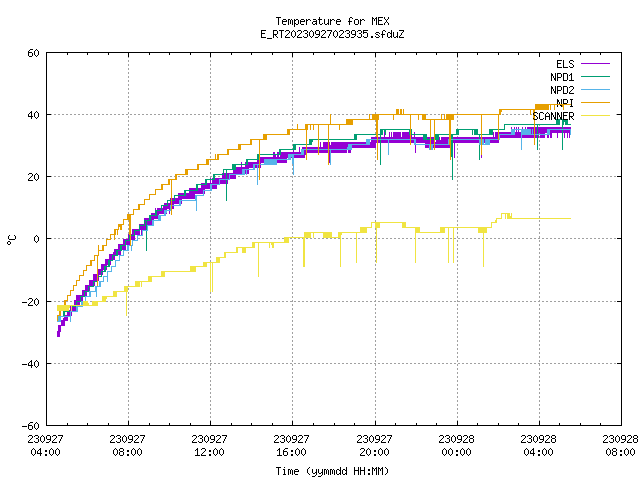
Task: Click the y-axis label -60
Action: [31, 427]
